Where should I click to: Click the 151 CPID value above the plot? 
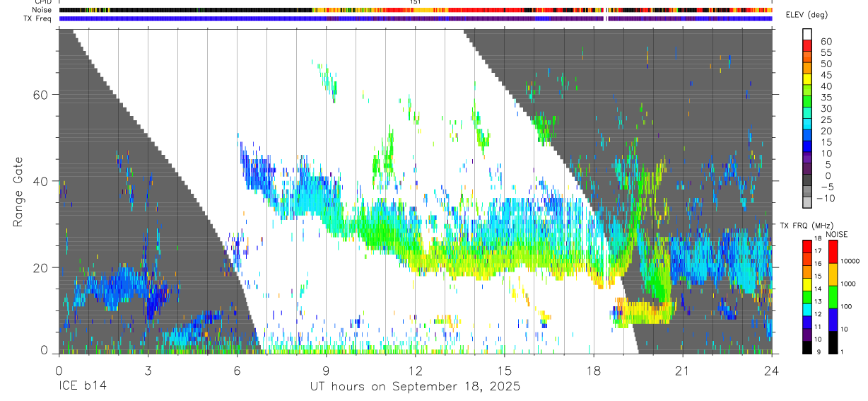(x=416, y=2)
